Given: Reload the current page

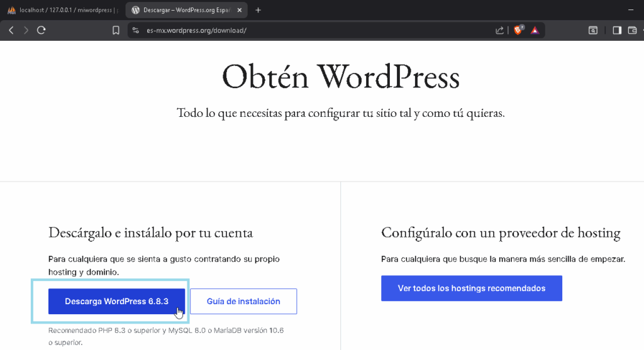Looking at the screenshot, I should coord(41,30).
